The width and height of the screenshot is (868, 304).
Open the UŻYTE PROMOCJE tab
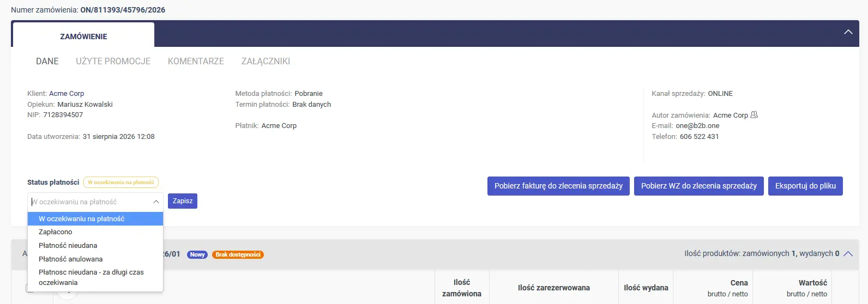(113, 62)
